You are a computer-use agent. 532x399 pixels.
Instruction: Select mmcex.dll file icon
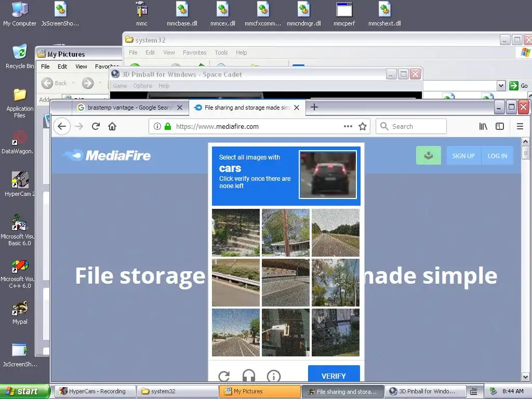pyautogui.click(x=222, y=14)
